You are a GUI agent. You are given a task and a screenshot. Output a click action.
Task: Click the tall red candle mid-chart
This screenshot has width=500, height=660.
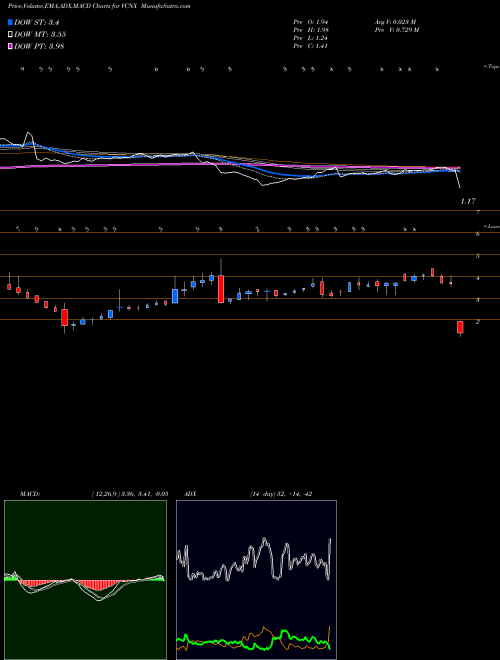[221, 289]
